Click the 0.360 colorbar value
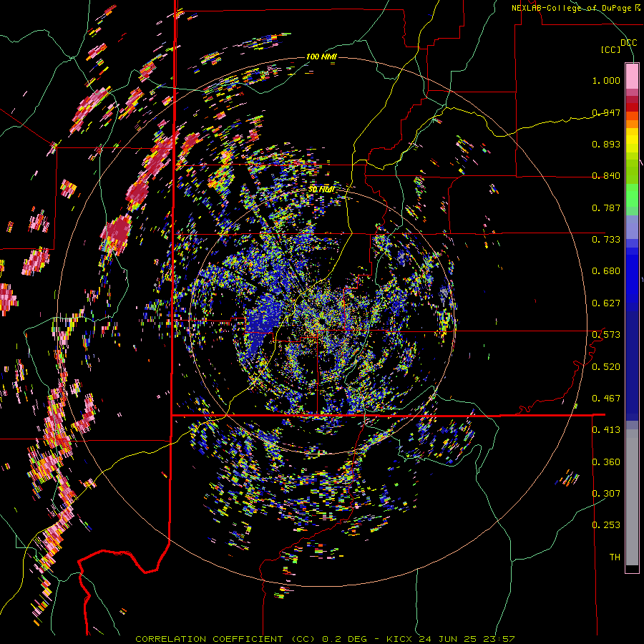Viewport: 644px width, 644px height. pos(606,462)
